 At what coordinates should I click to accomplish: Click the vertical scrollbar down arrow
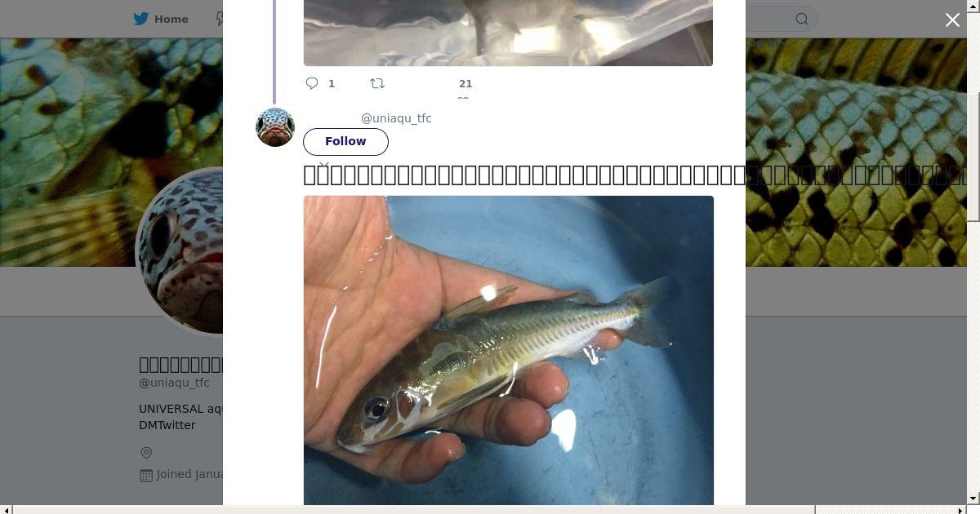[x=973, y=498]
